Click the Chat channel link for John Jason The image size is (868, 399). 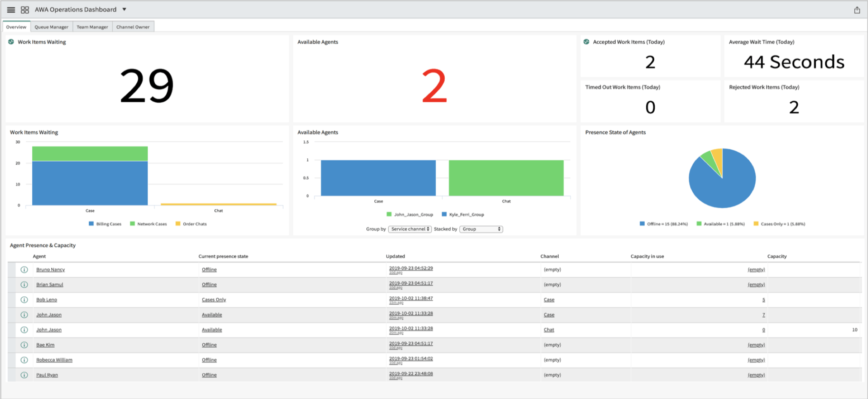(549, 330)
